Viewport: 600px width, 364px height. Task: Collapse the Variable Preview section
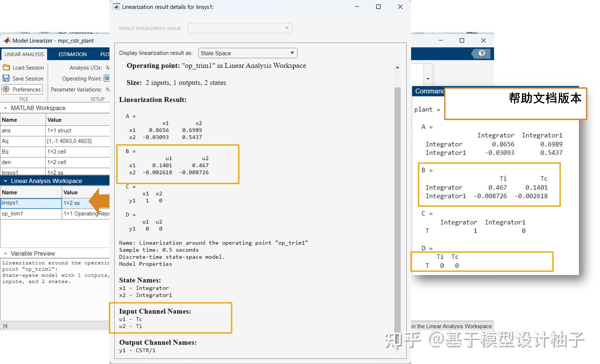point(5,253)
